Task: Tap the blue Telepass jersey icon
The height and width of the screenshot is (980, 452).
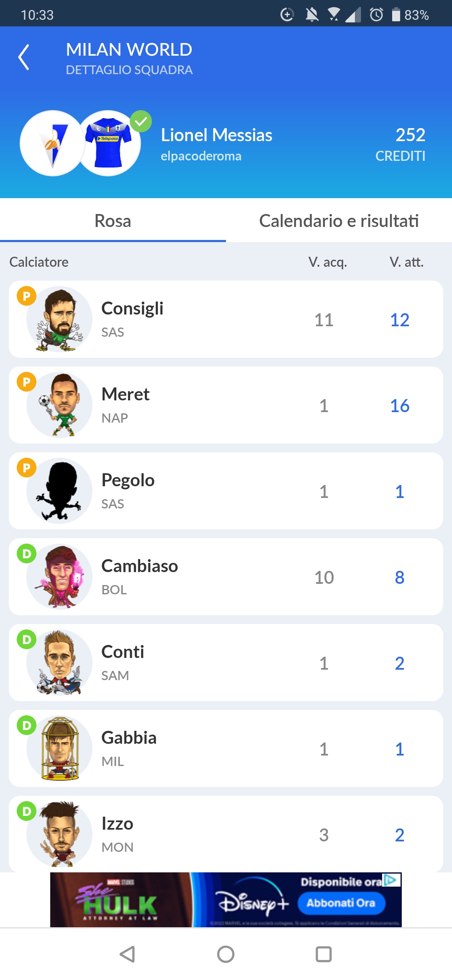Action: (108, 143)
